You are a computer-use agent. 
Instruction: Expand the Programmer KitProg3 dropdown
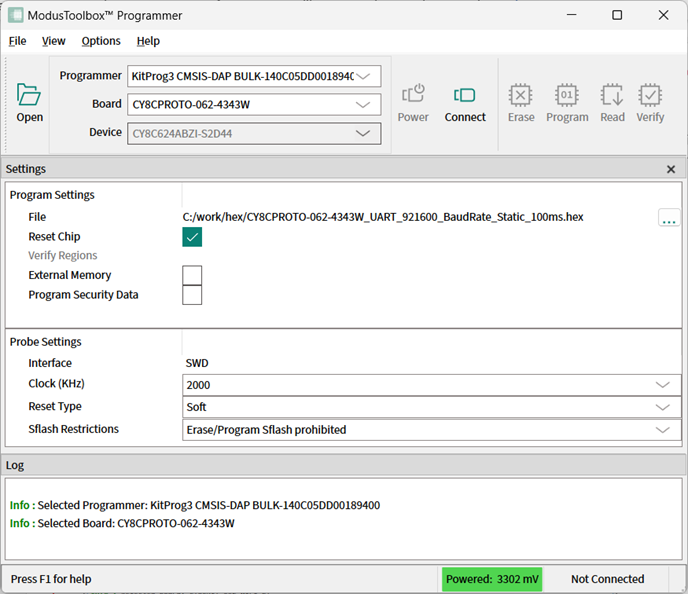[367, 76]
